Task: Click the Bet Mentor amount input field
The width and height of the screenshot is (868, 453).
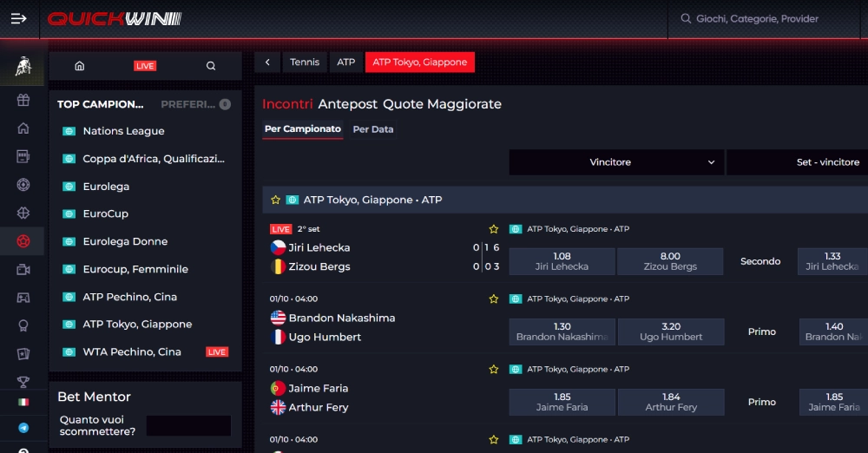Action: (x=188, y=426)
